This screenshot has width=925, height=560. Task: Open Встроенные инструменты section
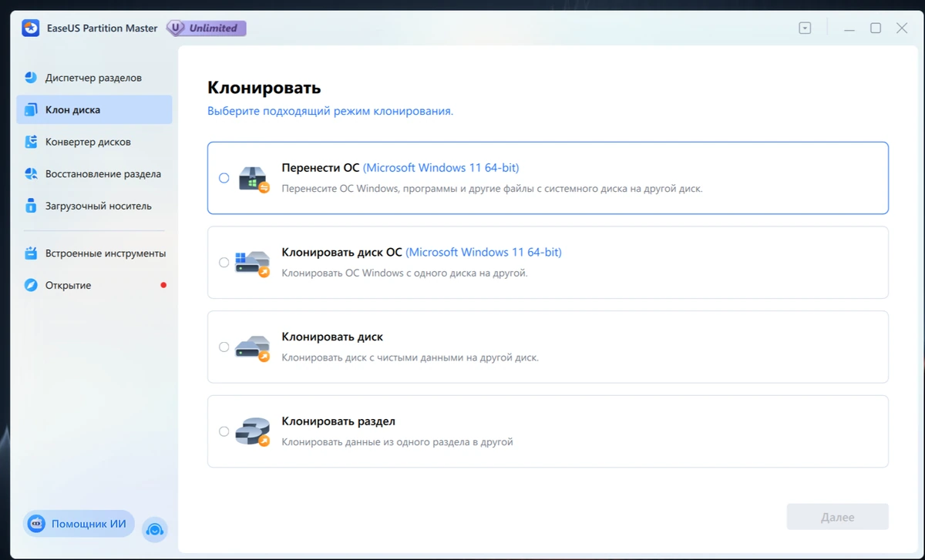[x=94, y=253]
